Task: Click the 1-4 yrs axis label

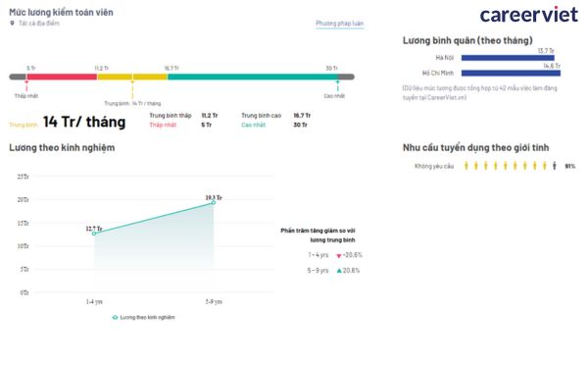Action: pos(94,301)
